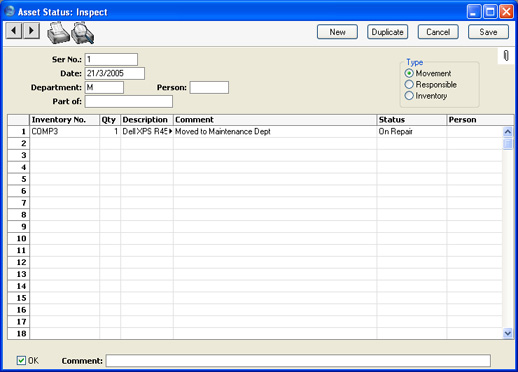Click the Qty value 1 in row 1

(110, 131)
